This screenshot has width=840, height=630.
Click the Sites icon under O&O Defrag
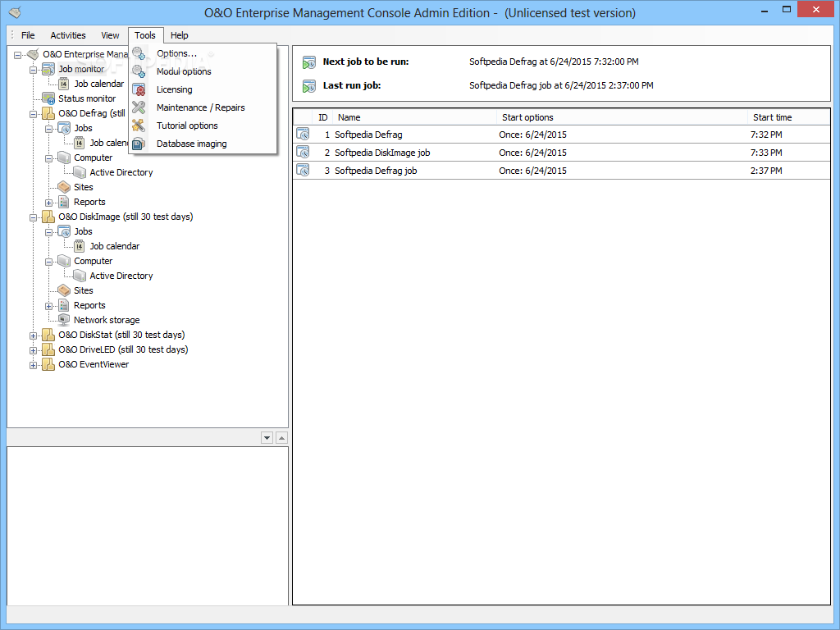point(64,187)
